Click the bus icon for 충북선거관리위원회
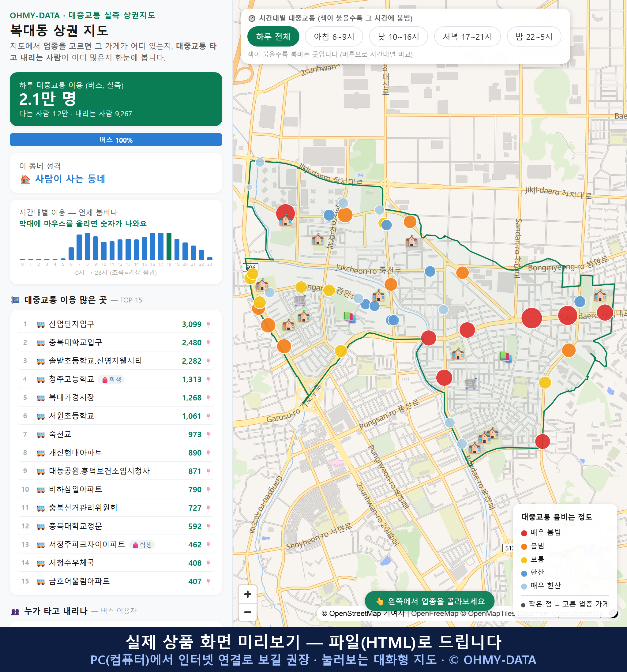The height and width of the screenshot is (672, 627). tap(40, 508)
